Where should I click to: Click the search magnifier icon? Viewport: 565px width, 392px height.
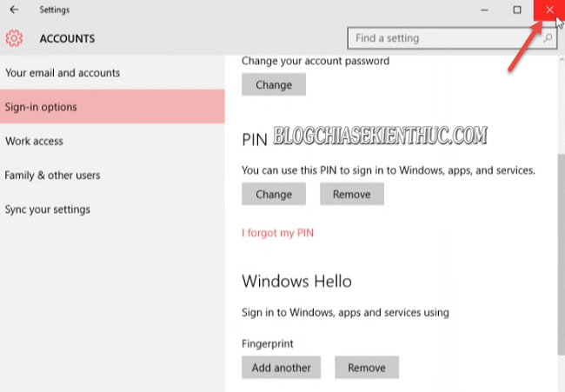tap(548, 38)
